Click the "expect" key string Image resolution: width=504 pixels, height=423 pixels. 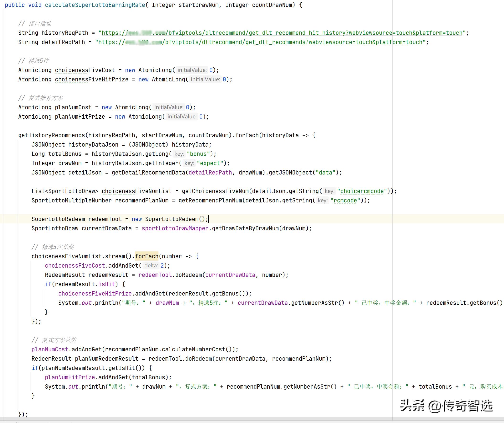click(x=210, y=163)
